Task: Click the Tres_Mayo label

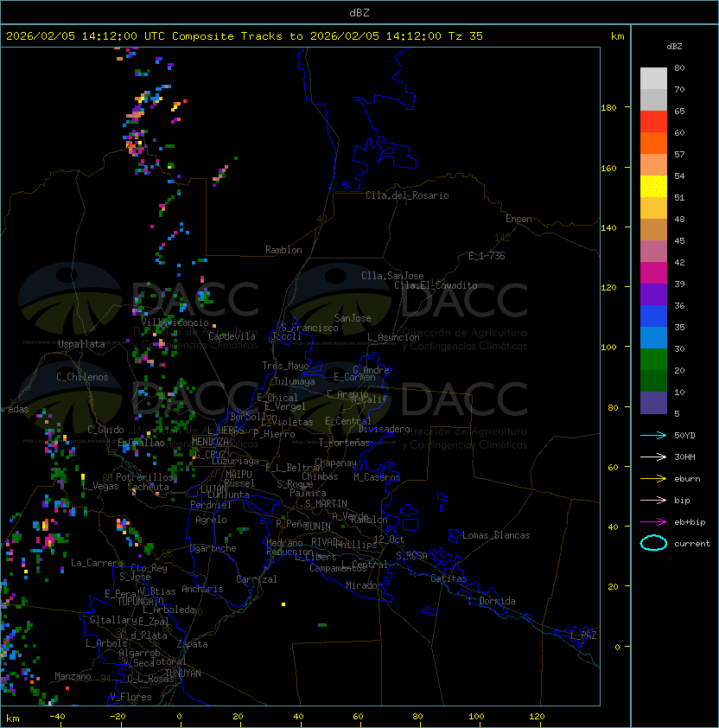Action: tap(285, 366)
